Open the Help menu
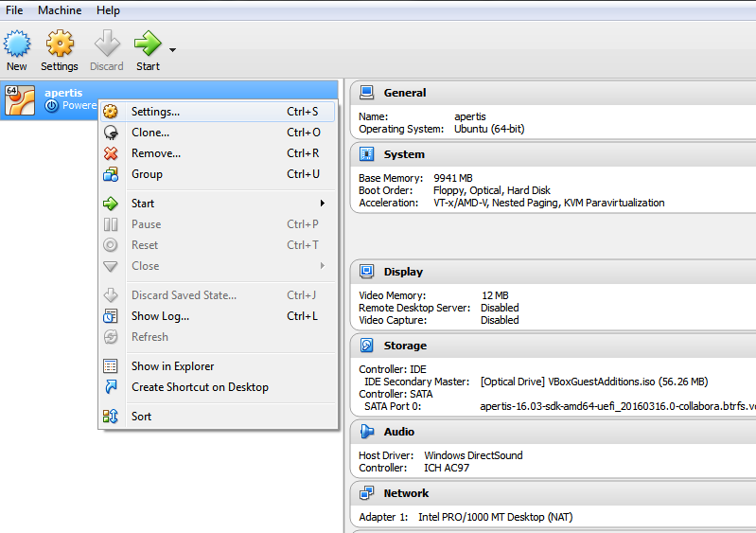 coord(108,10)
